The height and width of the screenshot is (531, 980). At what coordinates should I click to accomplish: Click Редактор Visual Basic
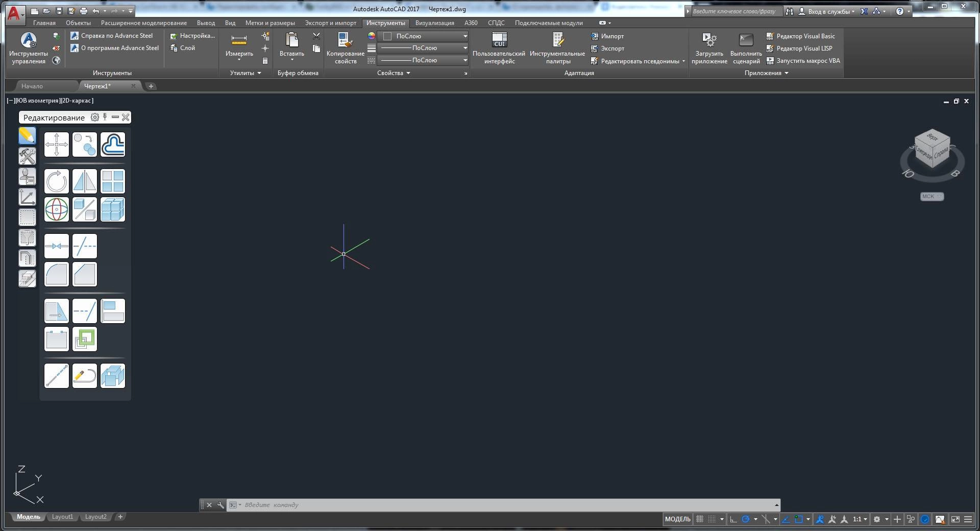[800, 36]
